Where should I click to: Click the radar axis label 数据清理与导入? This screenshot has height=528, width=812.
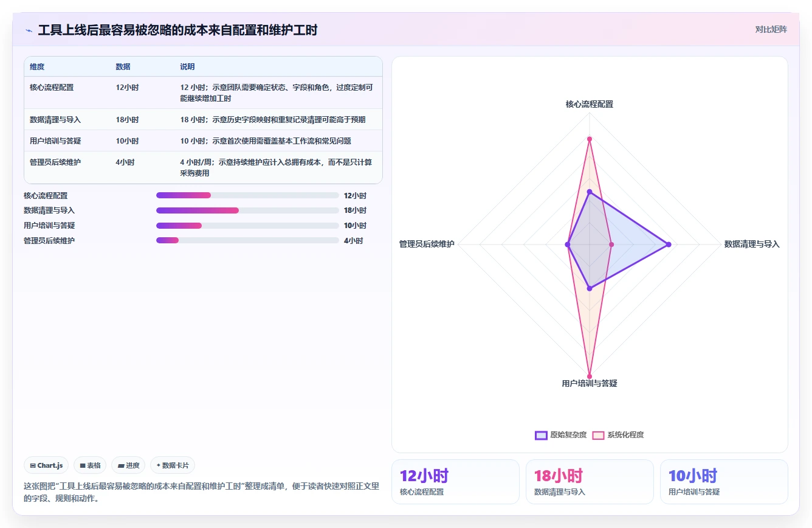pos(752,245)
